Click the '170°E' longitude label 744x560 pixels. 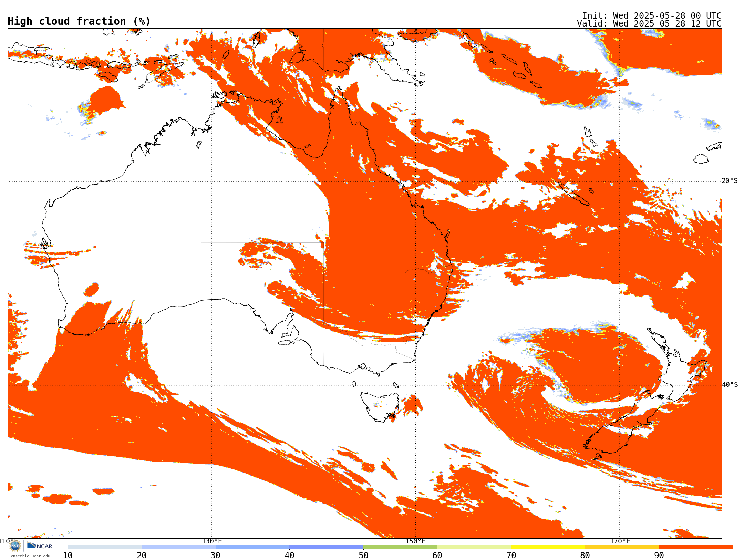(x=620, y=541)
